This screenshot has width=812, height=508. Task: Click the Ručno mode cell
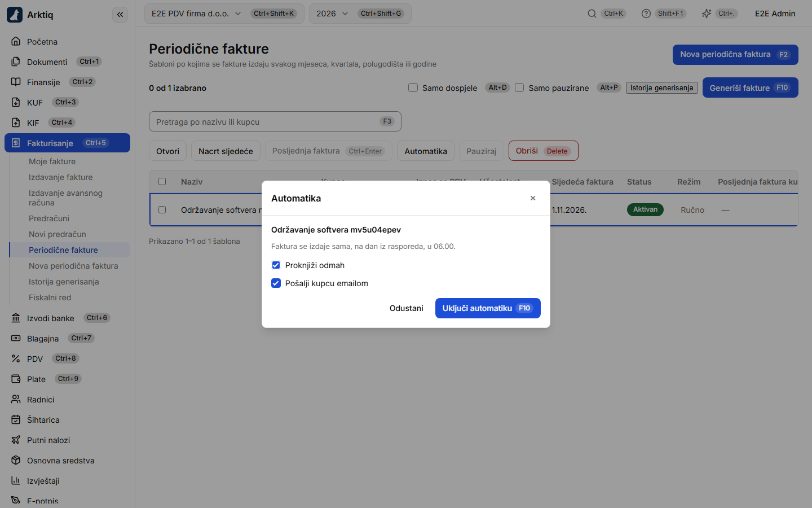[x=692, y=210]
